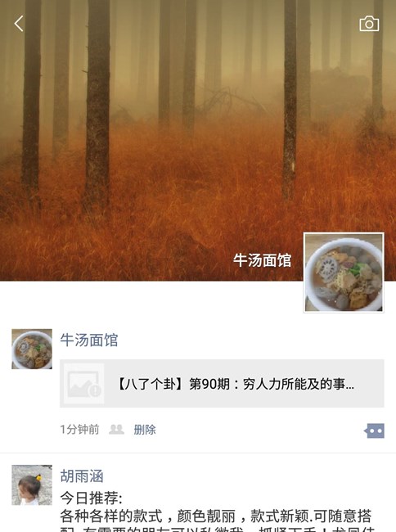Show post visibility via two-people icon

pos(116,430)
